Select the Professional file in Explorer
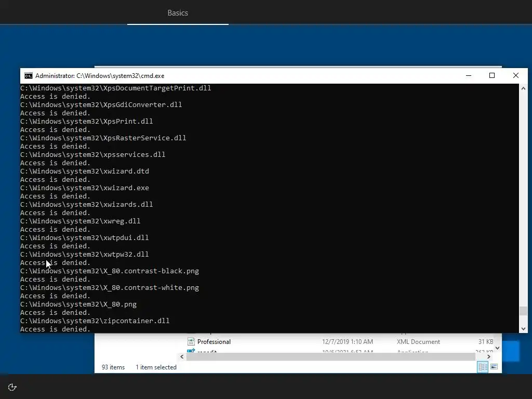The width and height of the screenshot is (532, 399). click(214, 342)
